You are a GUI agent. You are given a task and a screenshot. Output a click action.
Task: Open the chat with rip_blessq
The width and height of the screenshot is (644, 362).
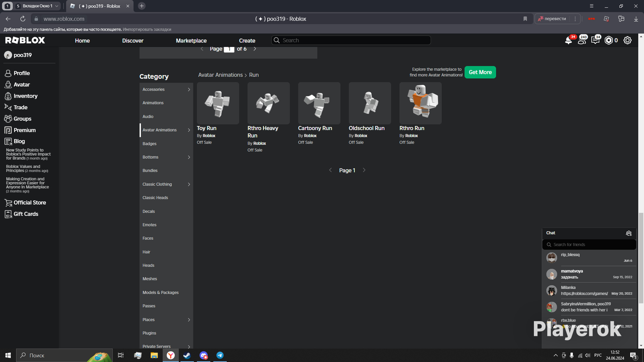[589, 258]
